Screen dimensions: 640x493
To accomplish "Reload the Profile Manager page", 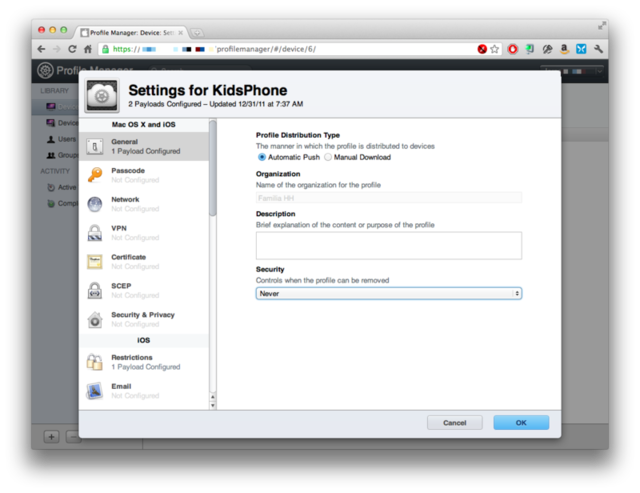I will [x=72, y=49].
